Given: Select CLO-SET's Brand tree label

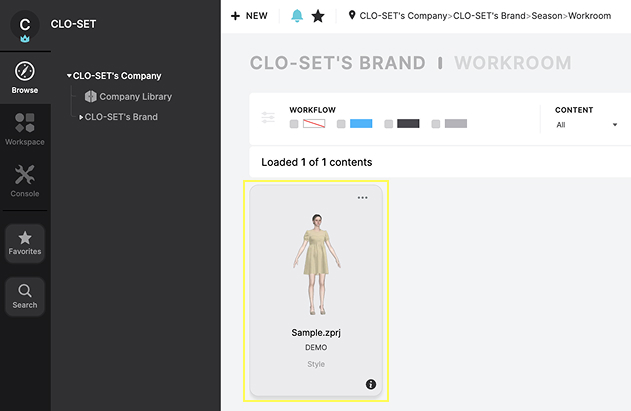Looking at the screenshot, I should coord(121,117).
